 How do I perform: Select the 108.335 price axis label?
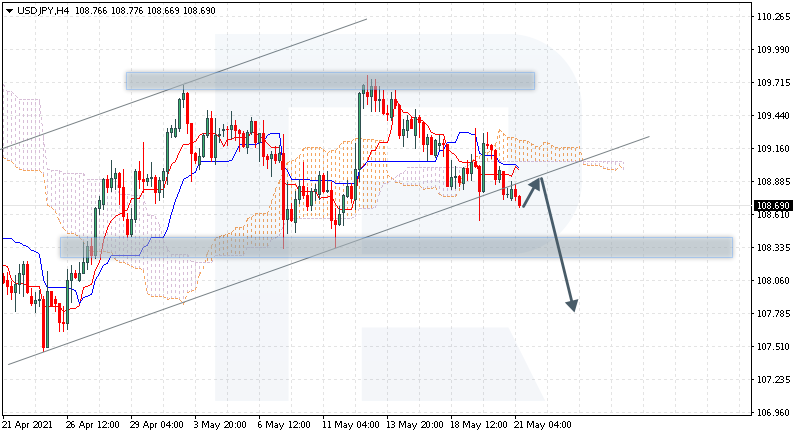[773, 248]
